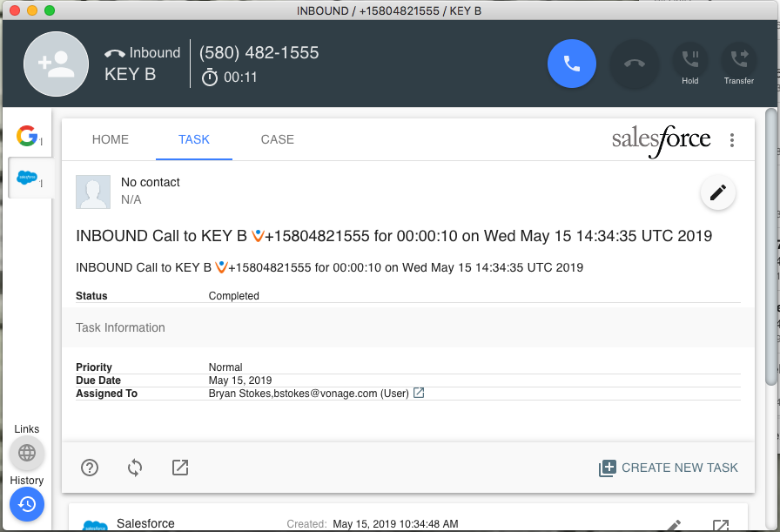780x532 pixels.
Task: Minimize the window with the yellow button
Action: tap(32, 10)
